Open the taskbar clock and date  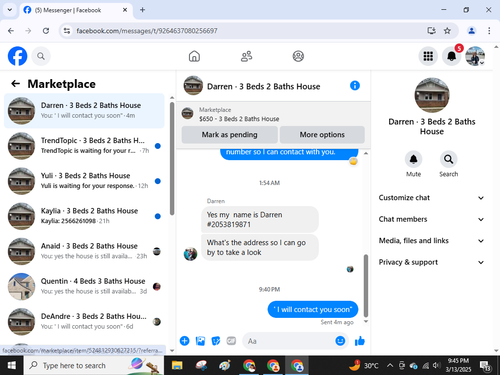[458, 365]
